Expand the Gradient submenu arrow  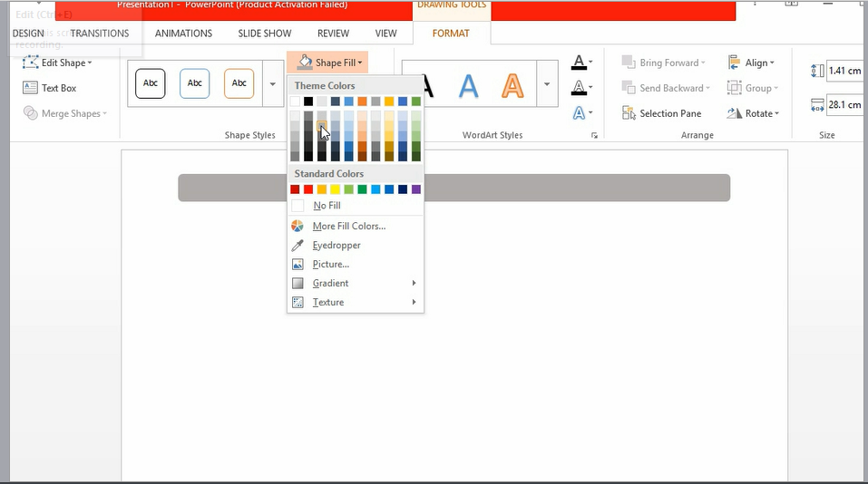pyautogui.click(x=414, y=283)
